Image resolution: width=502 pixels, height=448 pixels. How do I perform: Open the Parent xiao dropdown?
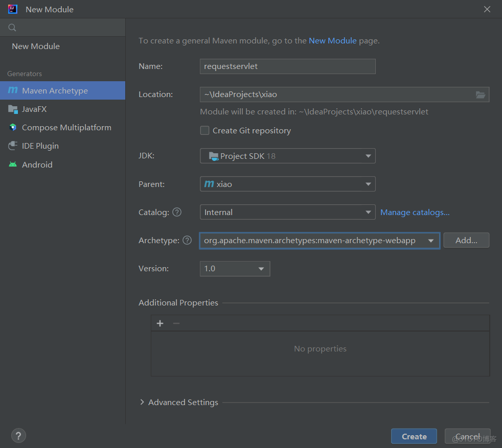pyautogui.click(x=287, y=184)
